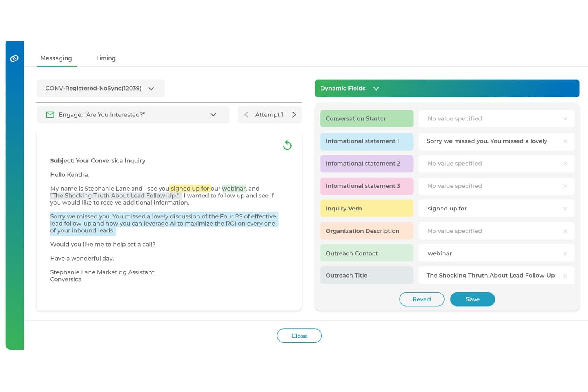The width and height of the screenshot is (588, 392).
Task: Select the Infomational statement 2 purple label
Action: coord(367,164)
